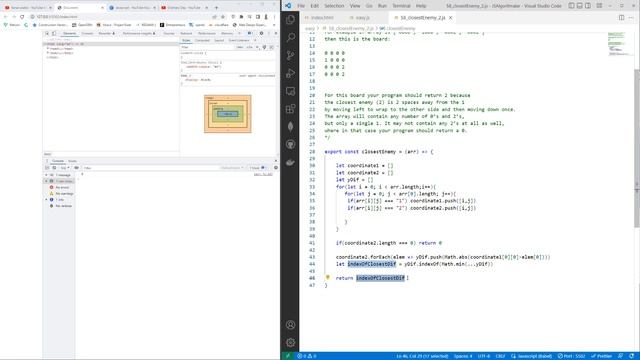Click the Port 5502 Live Server status

pyautogui.click(x=571, y=356)
